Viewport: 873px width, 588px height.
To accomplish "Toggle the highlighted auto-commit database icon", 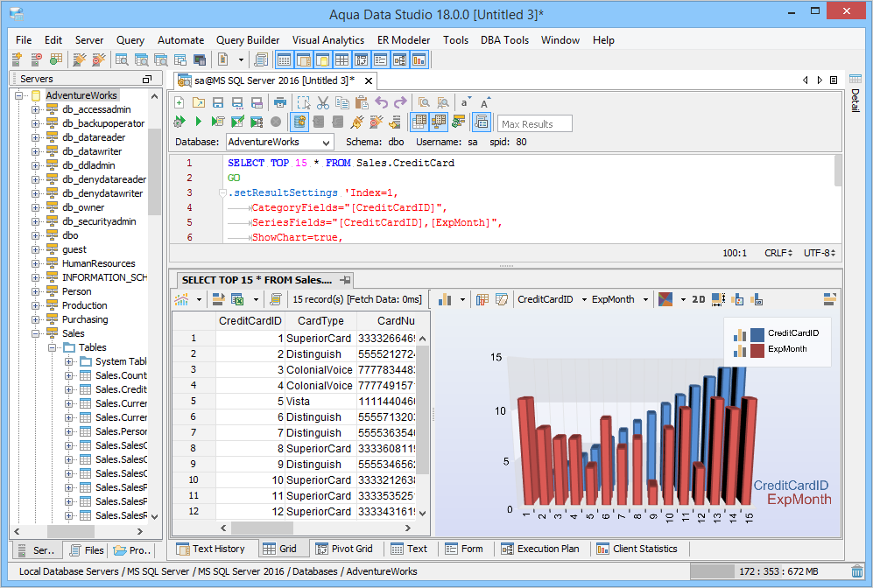I will tap(299, 122).
